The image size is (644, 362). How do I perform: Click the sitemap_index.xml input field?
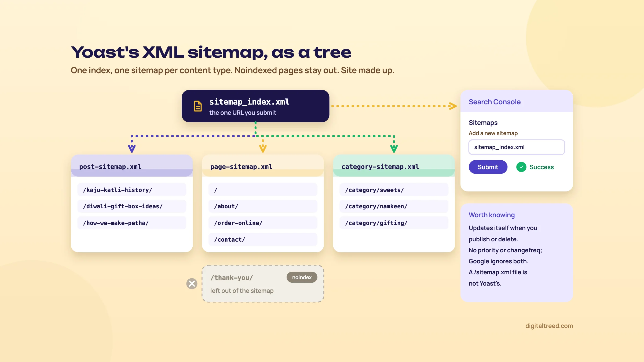point(517,147)
